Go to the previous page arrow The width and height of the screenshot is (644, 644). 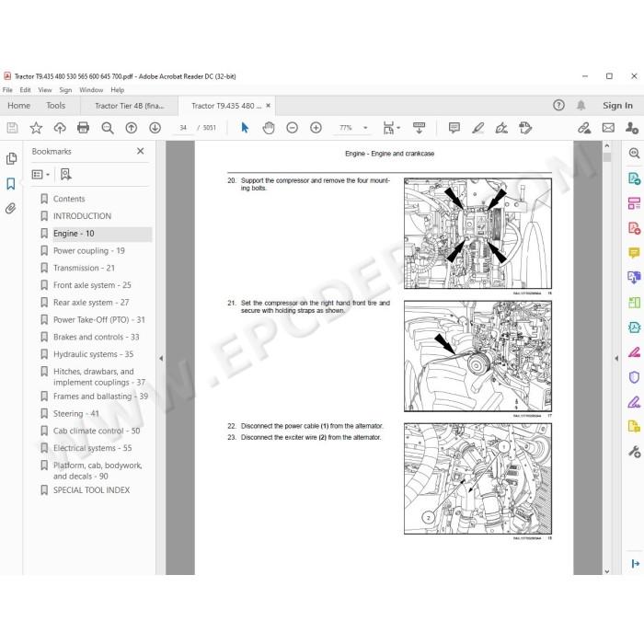point(132,128)
